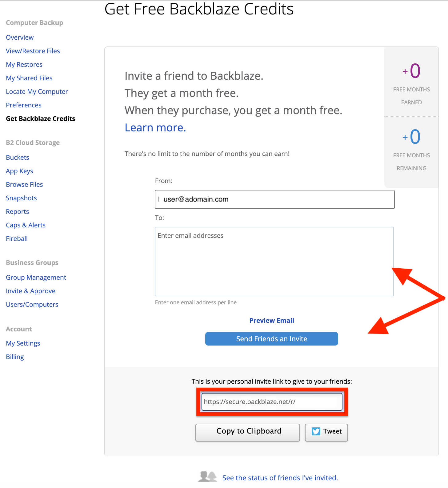Select Locate My Computer
This screenshot has width=448, height=488.
click(37, 92)
